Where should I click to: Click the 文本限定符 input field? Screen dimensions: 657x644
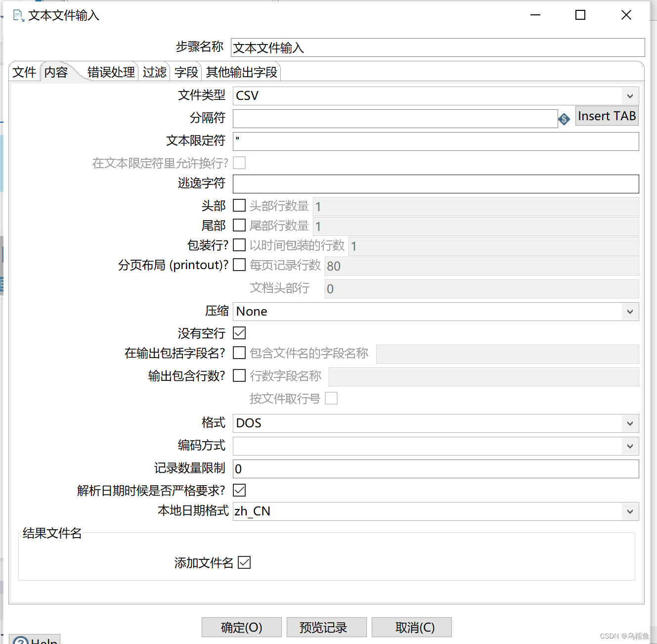coord(436,141)
